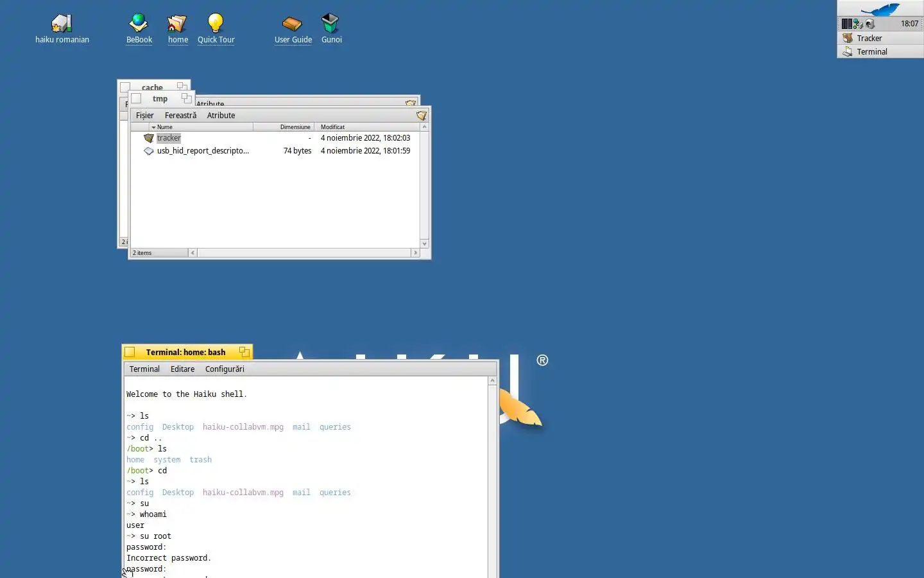
Task: Open the Configurări menu in Terminal
Action: tap(225, 369)
